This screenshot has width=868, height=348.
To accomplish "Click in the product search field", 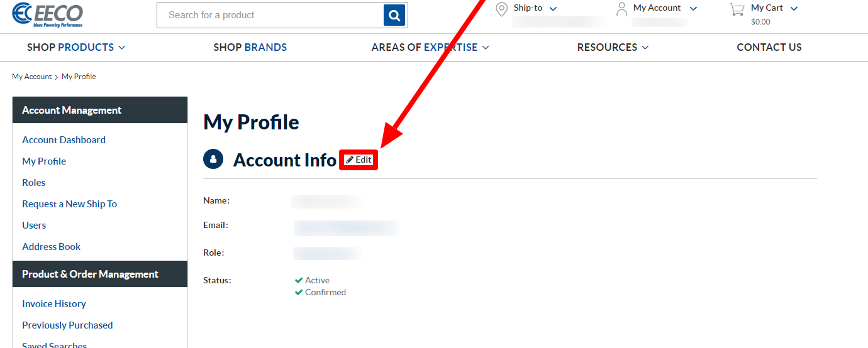I will [x=270, y=15].
